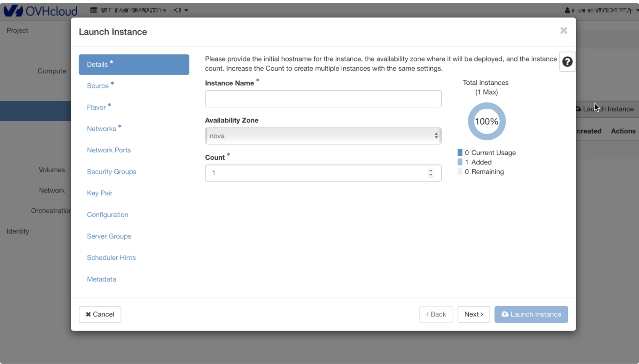This screenshot has height=364, width=639.
Task: Click the Count stepper arrows
Action: (x=431, y=173)
